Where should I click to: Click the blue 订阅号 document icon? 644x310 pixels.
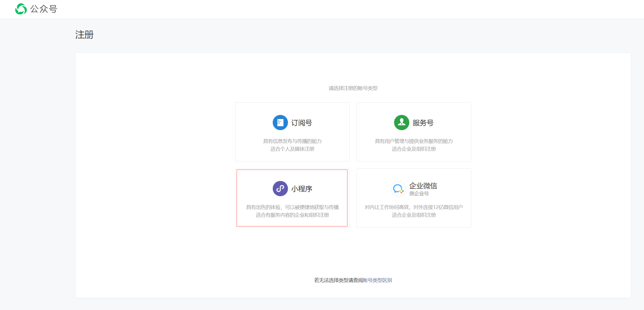point(280,122)
